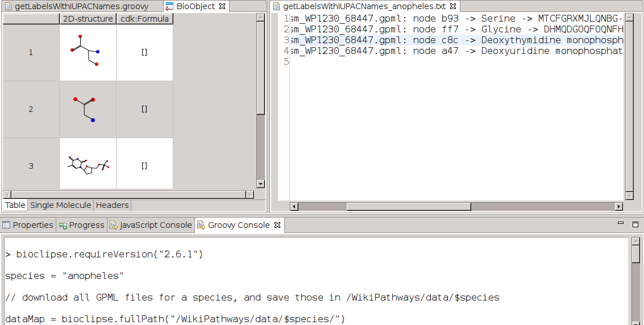Screen dimensions: 644x325
Task: Click the Progress view icon
Action: [x=63, y=226]
